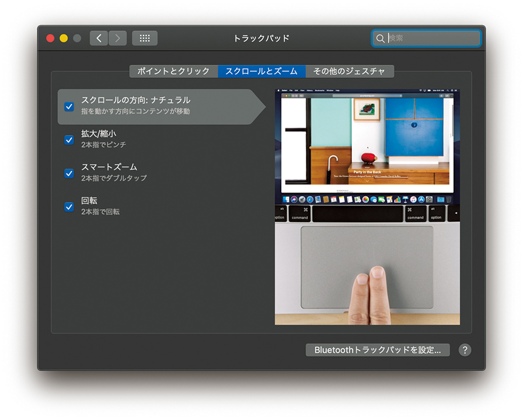This screenshot has height=420, width=523.
Task: Open the その他のジェスチャ tab
Action: (x=349, y=71)
